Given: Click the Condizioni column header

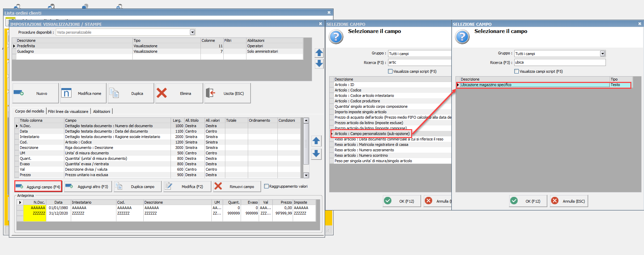Looking at the screenshot, I should [289, 120].
